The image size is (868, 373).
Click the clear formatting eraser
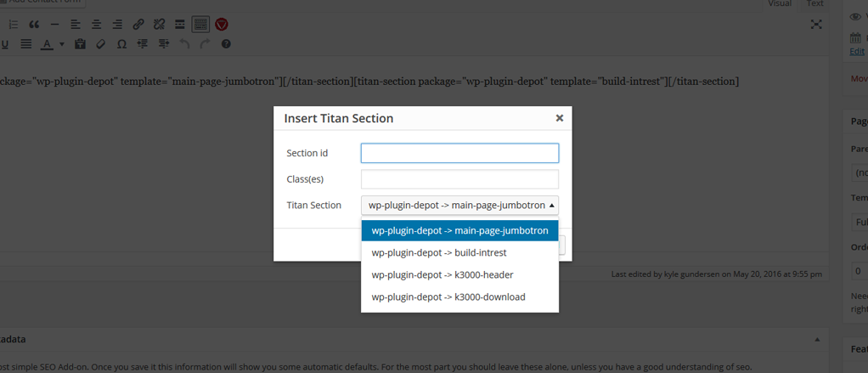(x=100, y=43)
